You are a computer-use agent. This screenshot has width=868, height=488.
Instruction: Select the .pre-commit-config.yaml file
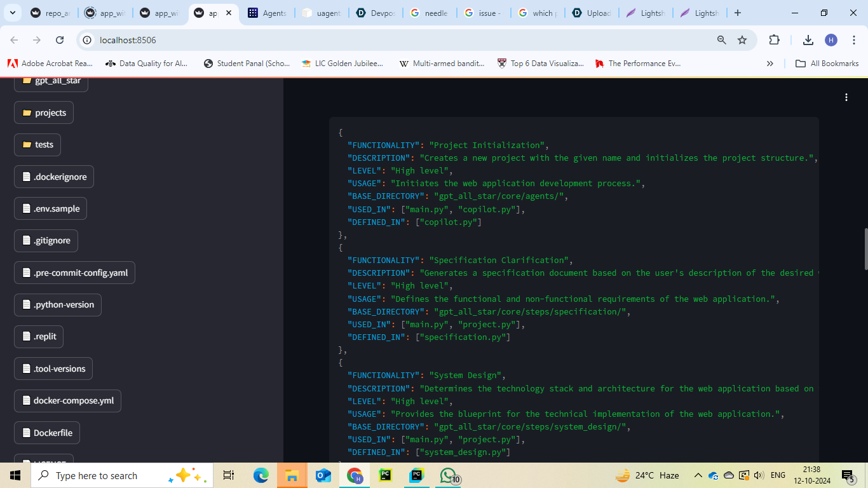pyautogui.click(x=74, y=273)
